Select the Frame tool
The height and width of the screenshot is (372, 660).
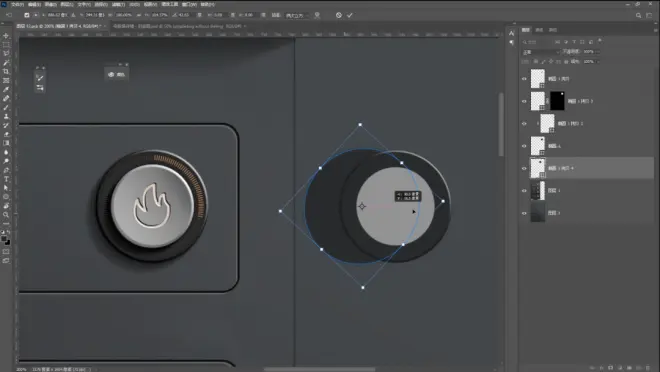click(x=6, y=80)
